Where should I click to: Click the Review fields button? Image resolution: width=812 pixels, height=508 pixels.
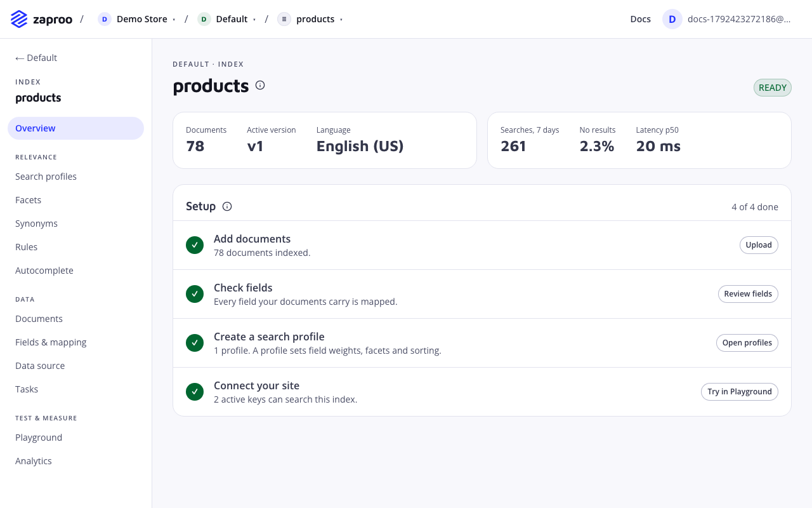(748, 294)
